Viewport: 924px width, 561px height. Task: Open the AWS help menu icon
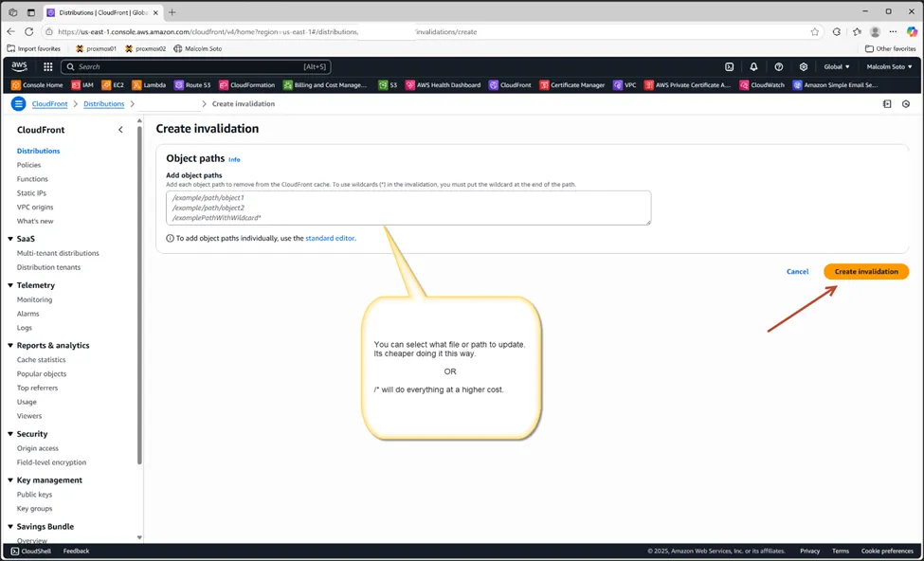point(779,66)
